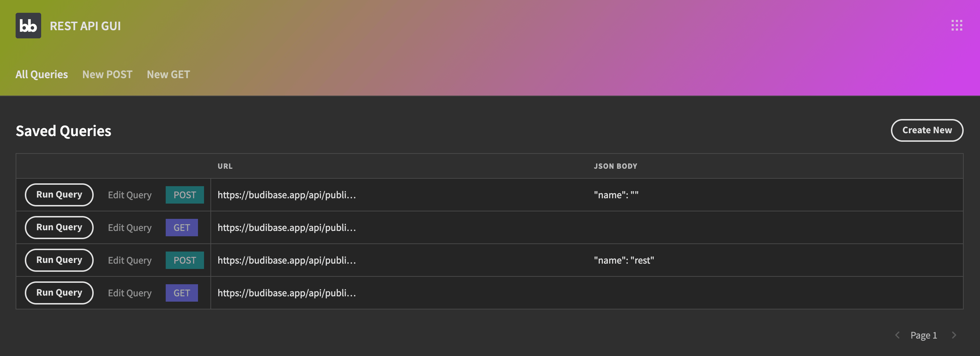The height and width of the screenshot is (356, 980).
Task: Switch to the All Queries tab
Action: (42, 74)
